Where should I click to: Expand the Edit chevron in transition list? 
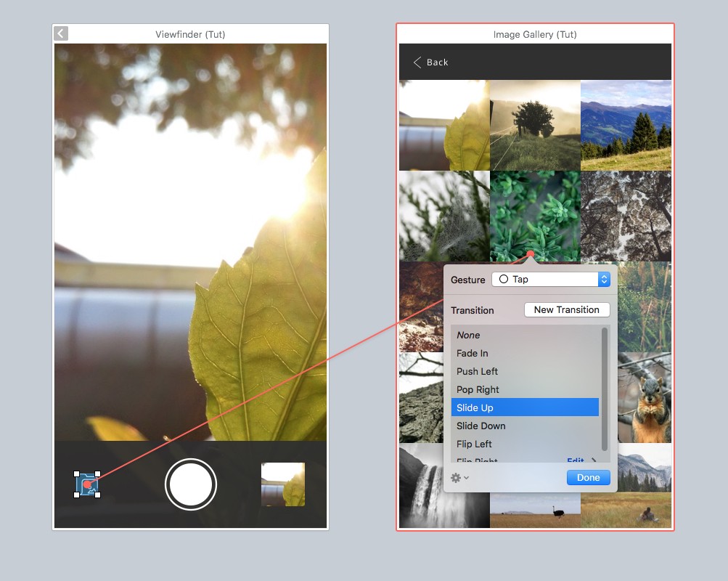pos(594,460)
